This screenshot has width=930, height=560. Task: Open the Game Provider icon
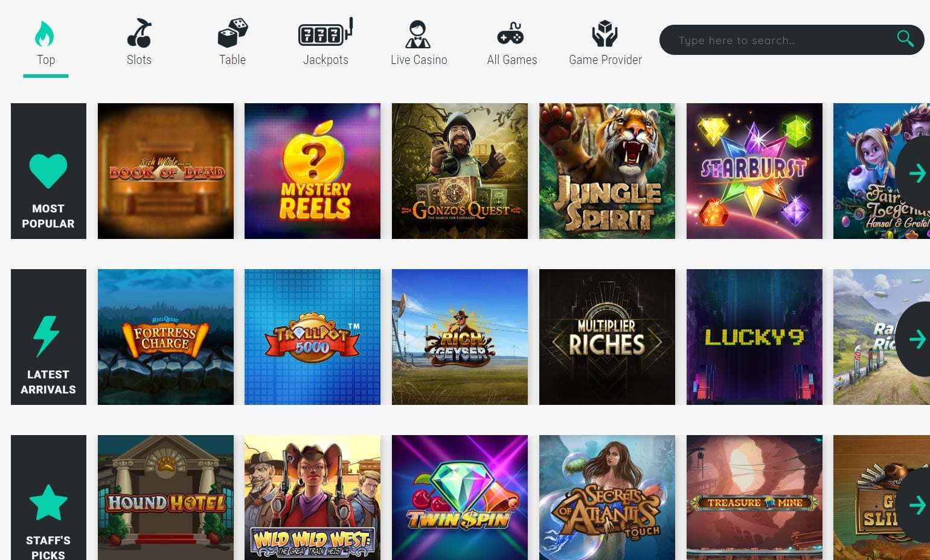point(604,33)
